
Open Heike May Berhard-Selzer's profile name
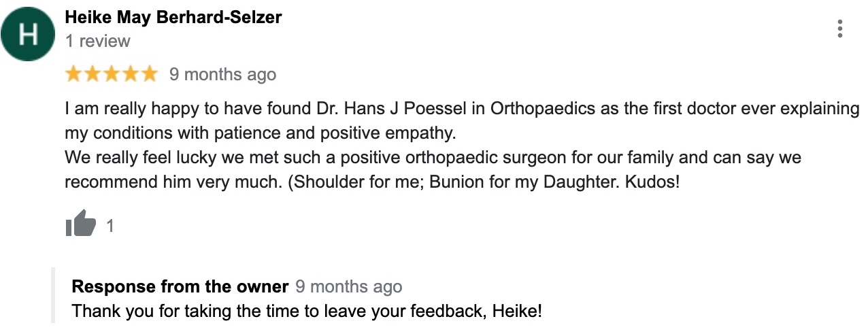(x=173, y=18)
